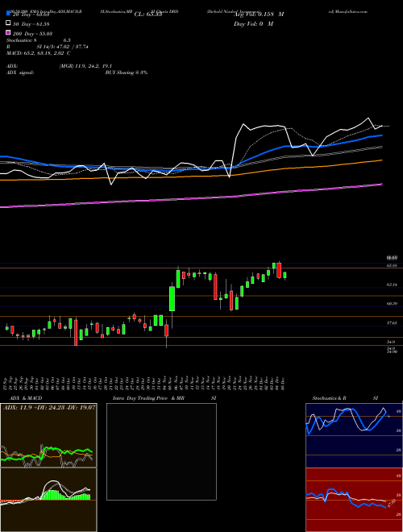Click the 'BUY Slowing @ 5%' ADX signal text
This screenshot has height=532, width=403.
pos(127,73)
